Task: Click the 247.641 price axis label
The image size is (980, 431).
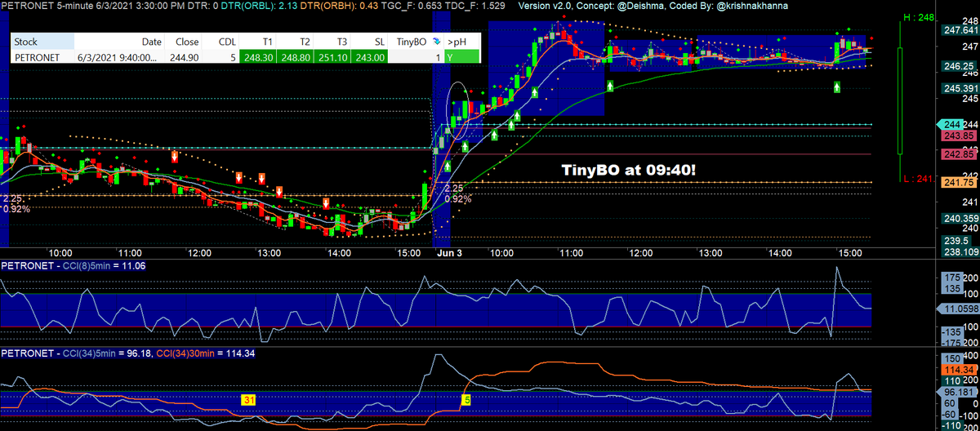Action: [x=960, y=30]
